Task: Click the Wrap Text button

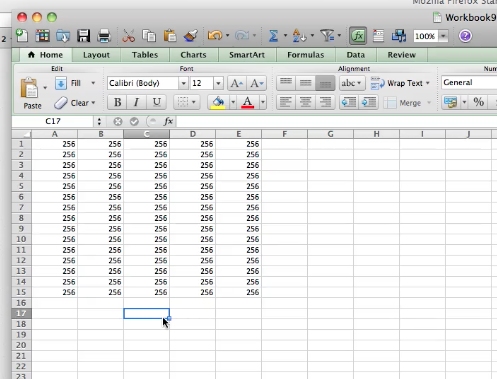Action: click(x=400, y=83)
